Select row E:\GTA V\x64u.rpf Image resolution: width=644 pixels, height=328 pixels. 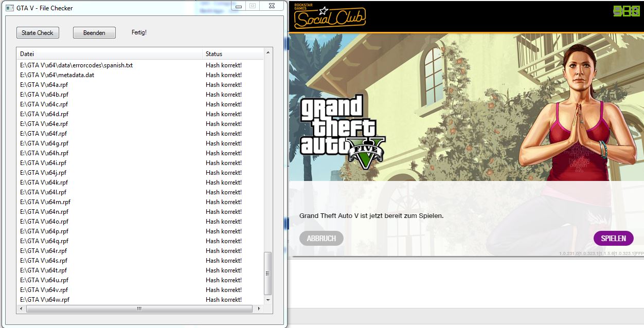click(140, 280)
